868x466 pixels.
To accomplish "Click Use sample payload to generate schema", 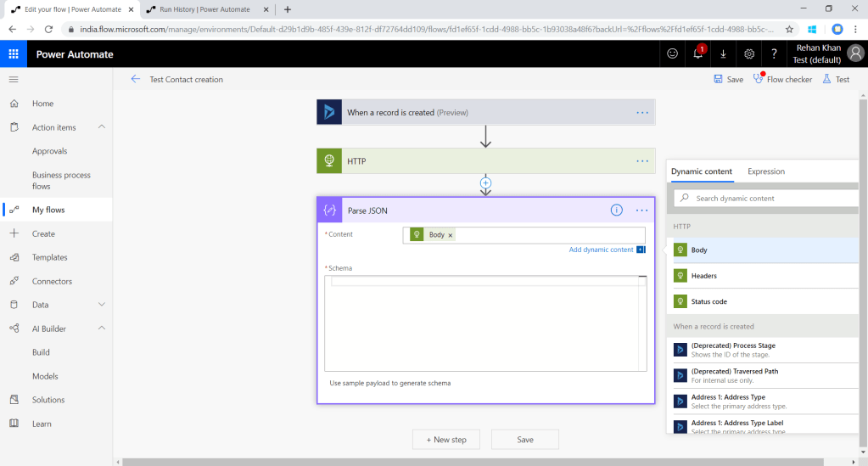I will click(x=390, y=383).
